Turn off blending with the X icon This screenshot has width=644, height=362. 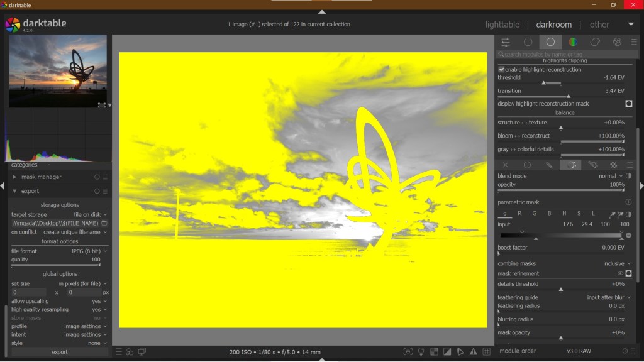[x=506, y=165]
